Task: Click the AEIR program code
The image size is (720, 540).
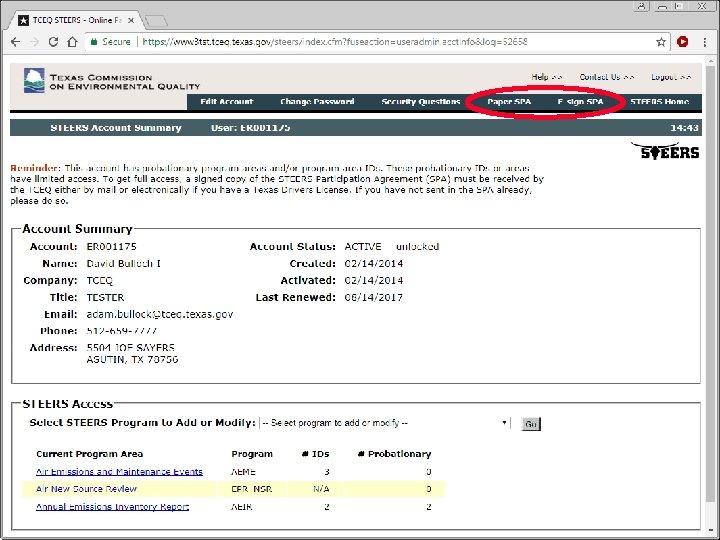Action: click(x=242, y=507)
